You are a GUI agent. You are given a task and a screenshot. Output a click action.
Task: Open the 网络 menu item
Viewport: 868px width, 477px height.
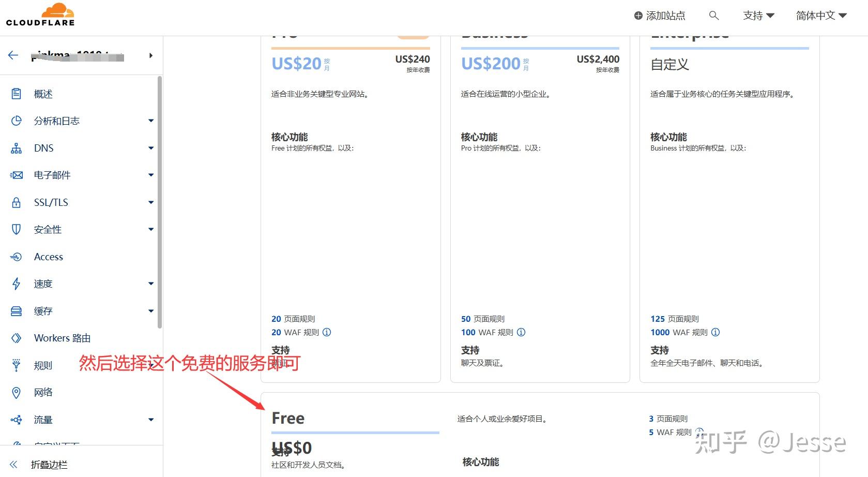point(43,393)
